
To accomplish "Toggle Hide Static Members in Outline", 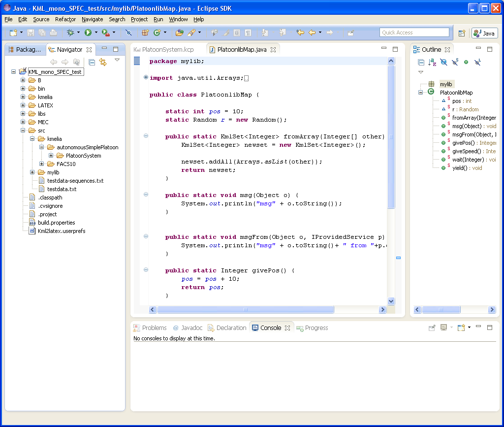I will 455,62.
